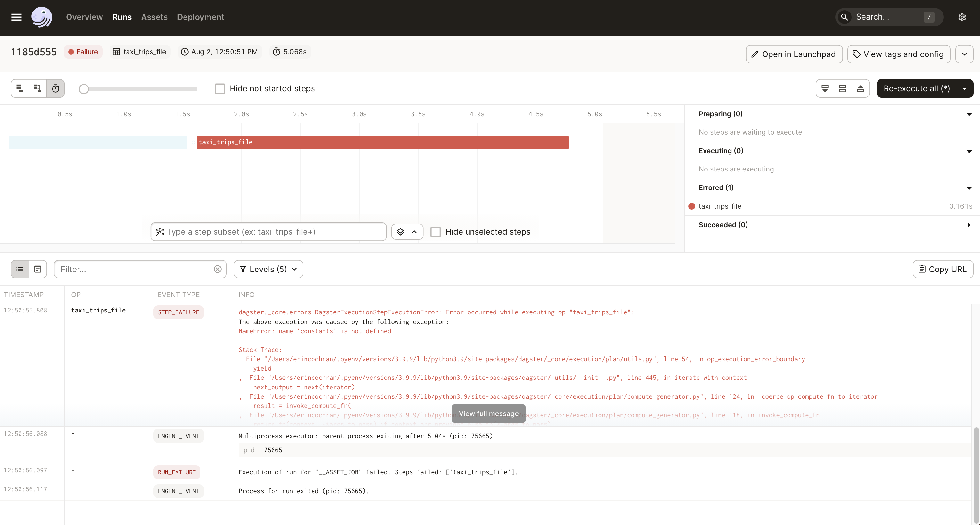This screenshot has width=980, height=525.
Task: Click the red errored step dot
Action: click(x=692, y=206)
